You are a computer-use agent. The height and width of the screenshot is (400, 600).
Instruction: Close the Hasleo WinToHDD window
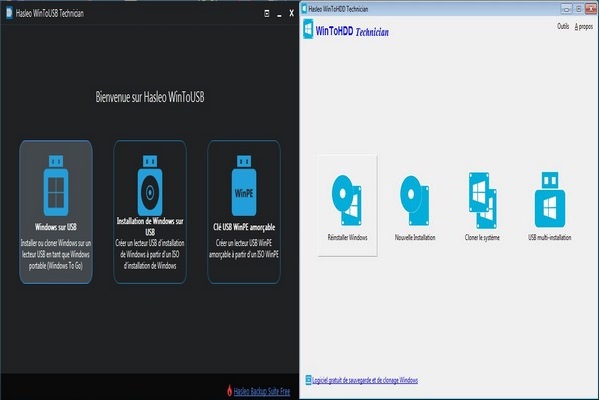tap(591, 8)
